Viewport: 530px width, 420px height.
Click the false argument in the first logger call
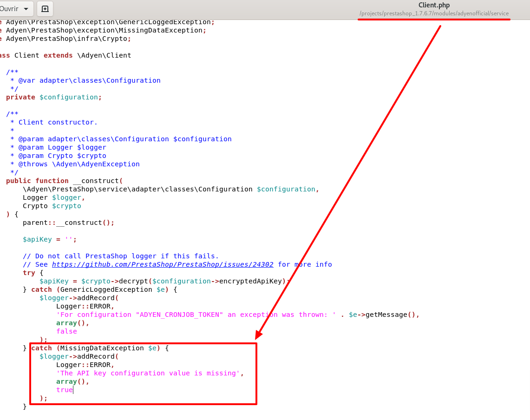[x=66, y=331]
